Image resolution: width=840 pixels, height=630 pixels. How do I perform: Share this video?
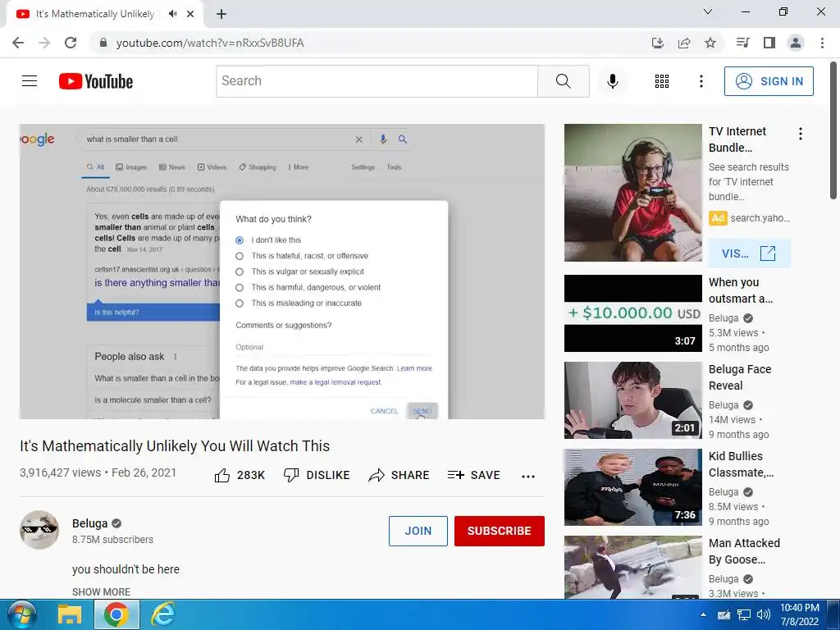pos(399,475)
